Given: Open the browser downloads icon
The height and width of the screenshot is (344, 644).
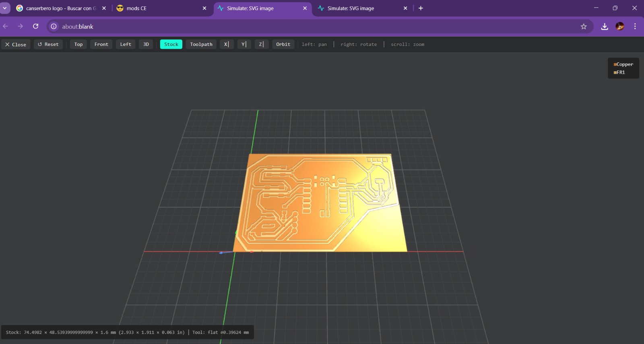Looking at the screenshot, I should (604, 27).
